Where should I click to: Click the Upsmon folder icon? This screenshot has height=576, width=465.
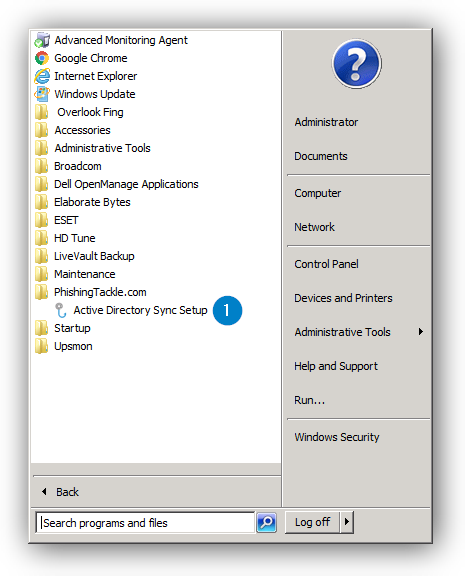pyautogui.click(x=42, y=346)
